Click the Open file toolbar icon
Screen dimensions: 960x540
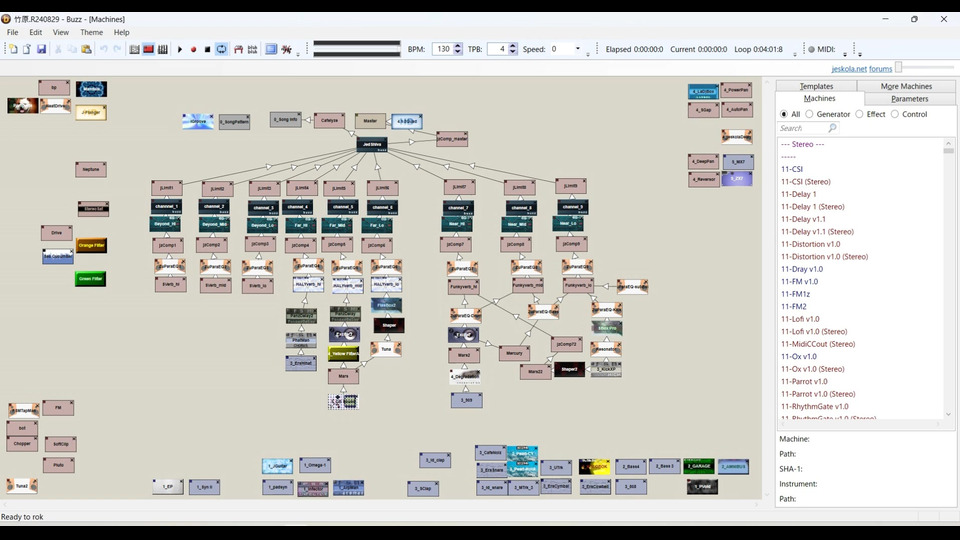pos(27,49)
